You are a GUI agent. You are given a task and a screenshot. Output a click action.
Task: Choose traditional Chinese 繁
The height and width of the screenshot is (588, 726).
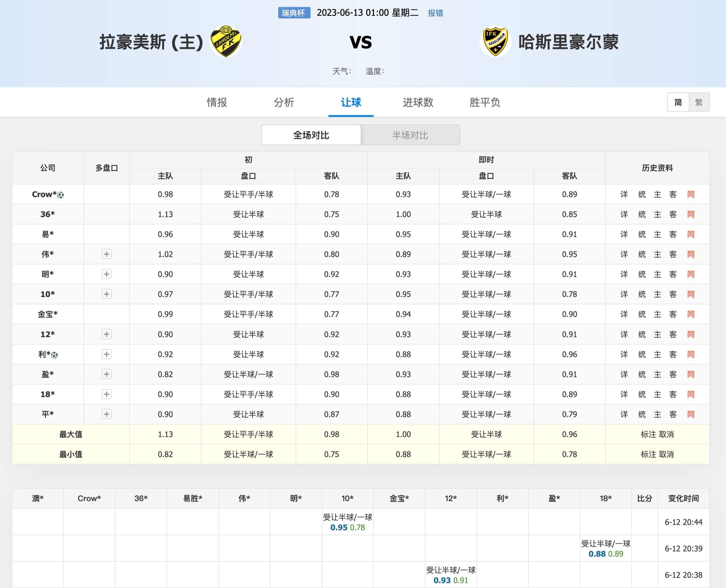point(699,102)
